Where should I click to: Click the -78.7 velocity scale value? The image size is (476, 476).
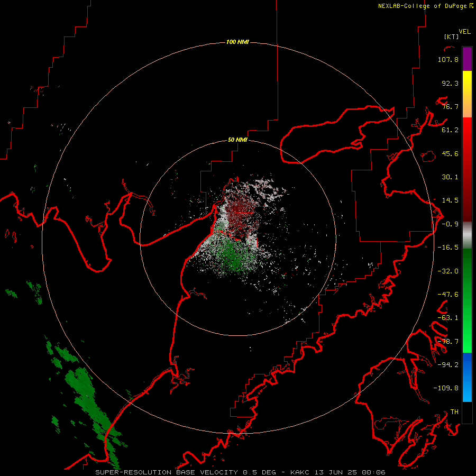coord(448,342)
